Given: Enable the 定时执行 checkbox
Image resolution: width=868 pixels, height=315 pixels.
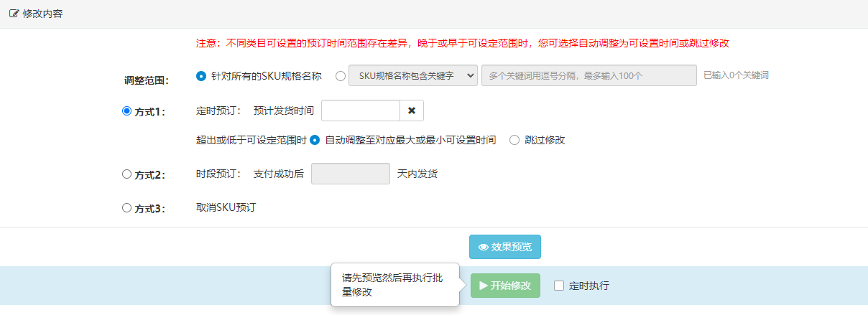Looking at the screenshot, I should [559, 286].
